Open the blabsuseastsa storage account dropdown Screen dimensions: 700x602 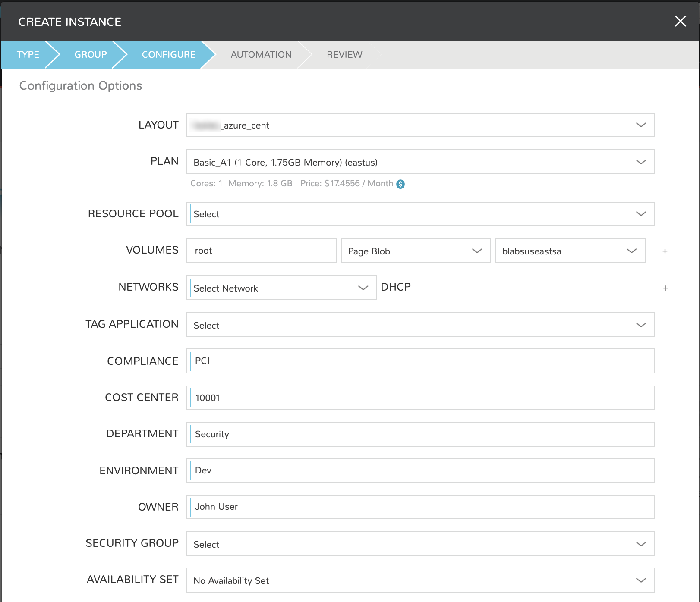[631, 251]
